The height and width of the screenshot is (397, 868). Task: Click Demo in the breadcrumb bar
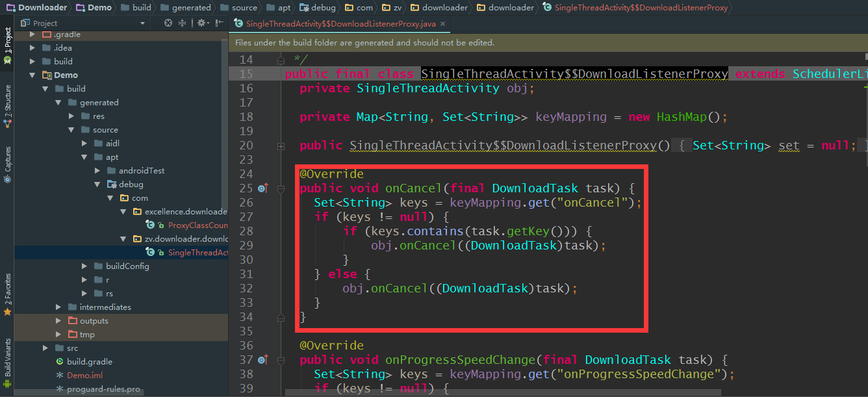[94, 8]
